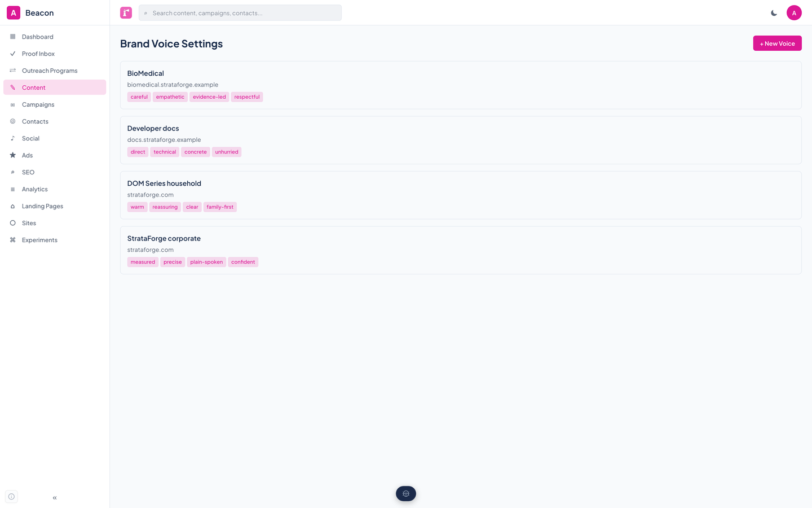Click the Landing Pages home icon

click(x=12, y=206)
